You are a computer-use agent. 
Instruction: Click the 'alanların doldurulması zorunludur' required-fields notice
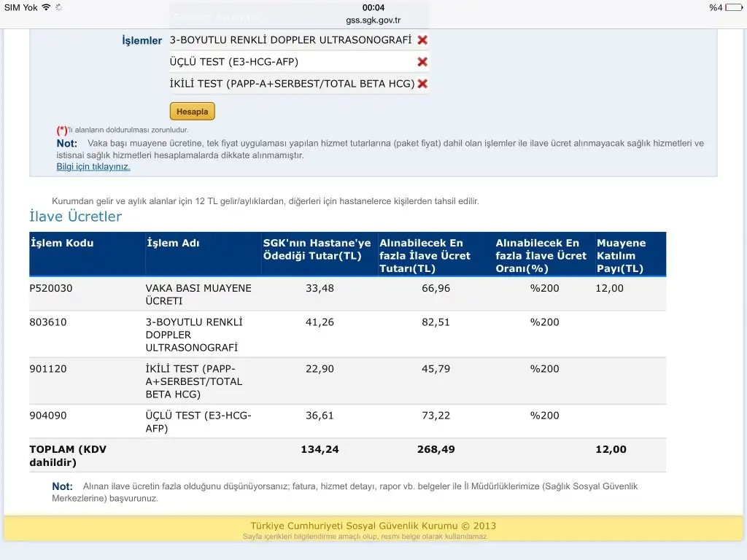123,130
